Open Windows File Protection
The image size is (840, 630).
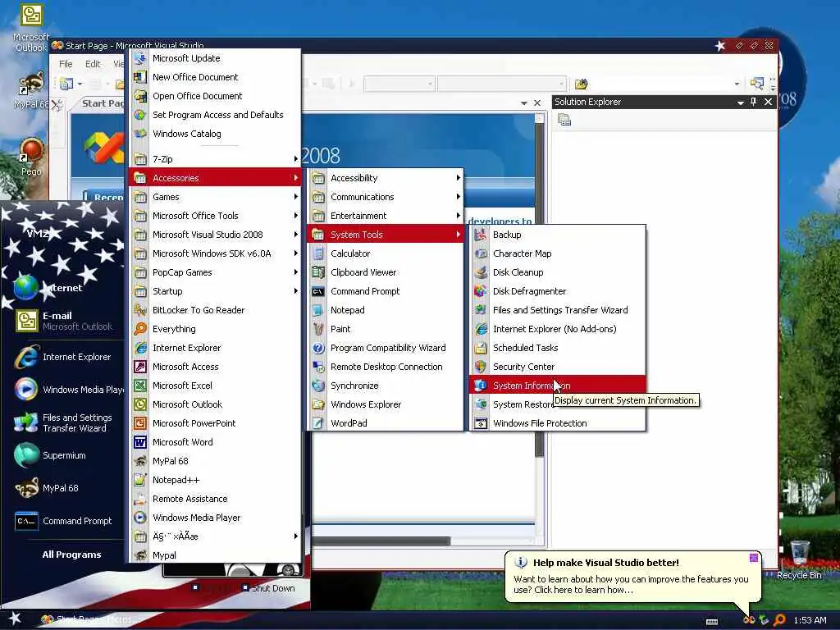[x=557, y=423]
